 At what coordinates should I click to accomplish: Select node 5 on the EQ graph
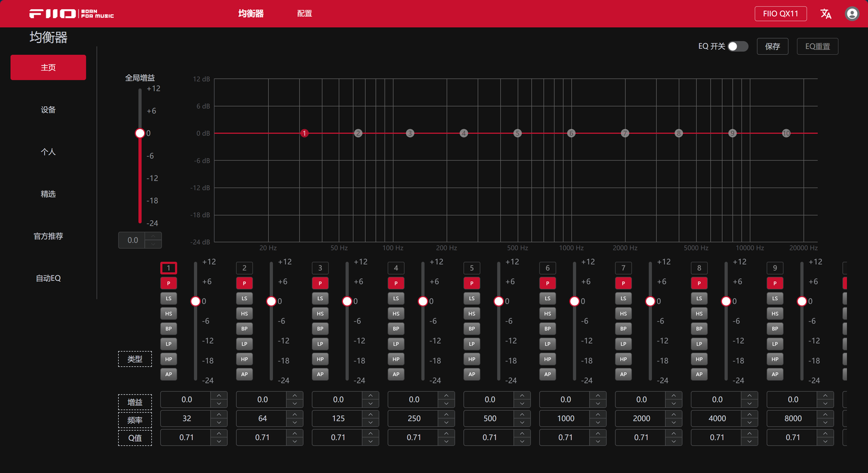pyautogui.click(x=517, y=133)
